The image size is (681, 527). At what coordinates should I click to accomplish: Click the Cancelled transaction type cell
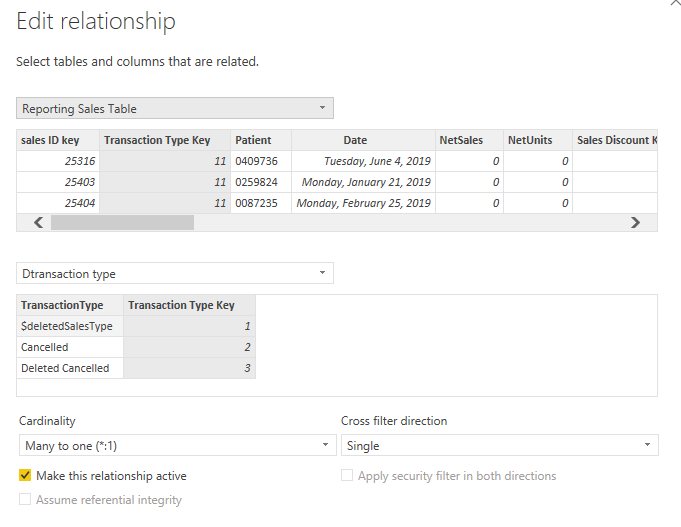coord(70,347)
